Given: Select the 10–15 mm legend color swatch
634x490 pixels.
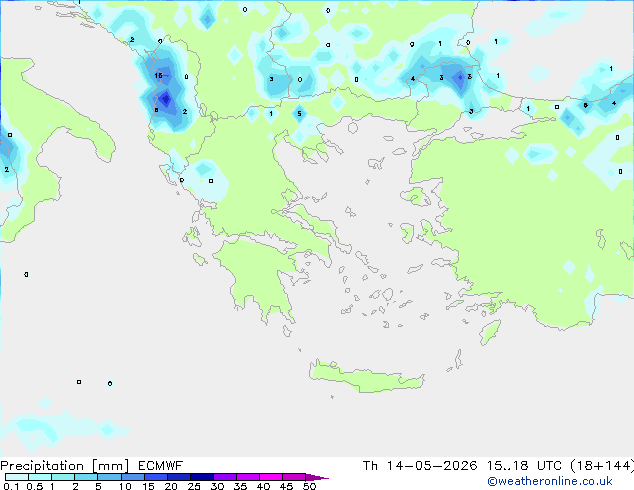Looking at the screenshot, I should click(132, 477).
